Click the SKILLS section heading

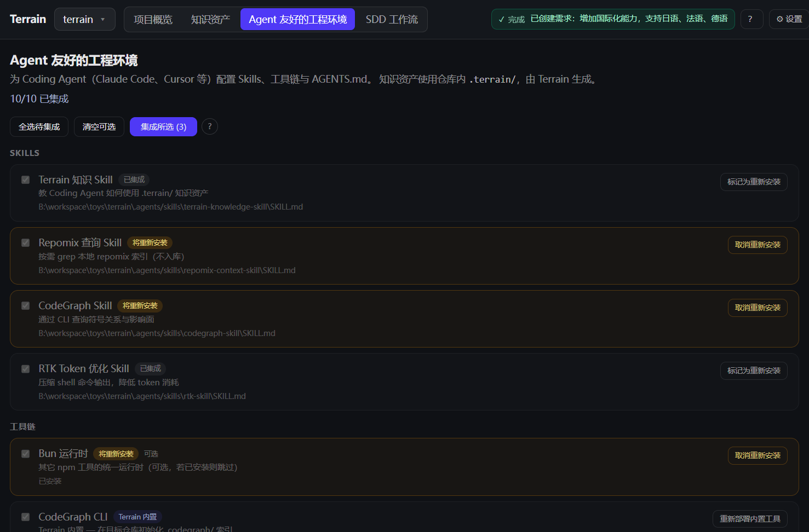[x=25, y=153]
